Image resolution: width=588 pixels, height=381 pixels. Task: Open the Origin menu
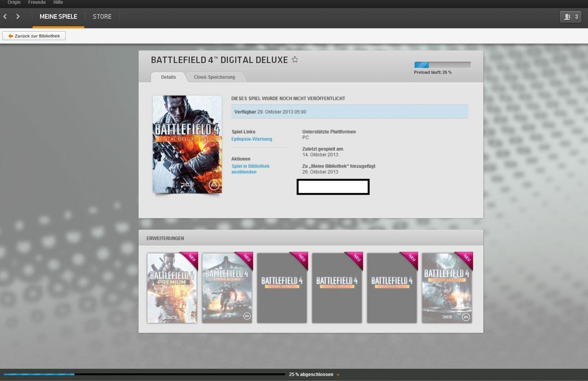point(14,2)
